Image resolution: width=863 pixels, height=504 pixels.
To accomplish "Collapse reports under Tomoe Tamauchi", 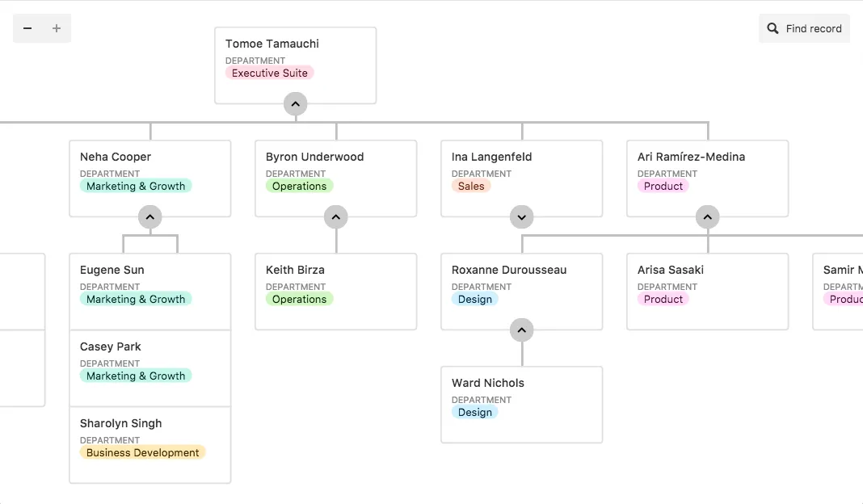I will 296,104.
